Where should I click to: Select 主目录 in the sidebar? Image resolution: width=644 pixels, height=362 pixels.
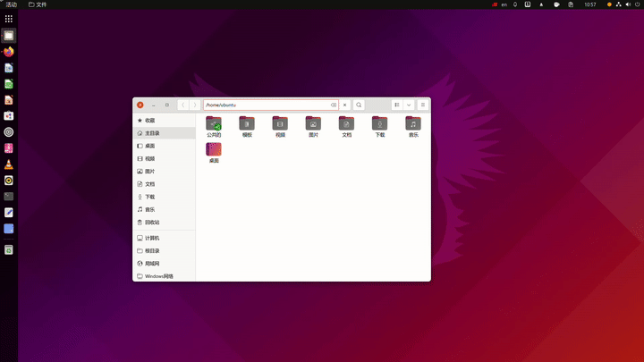click(165, 133)
